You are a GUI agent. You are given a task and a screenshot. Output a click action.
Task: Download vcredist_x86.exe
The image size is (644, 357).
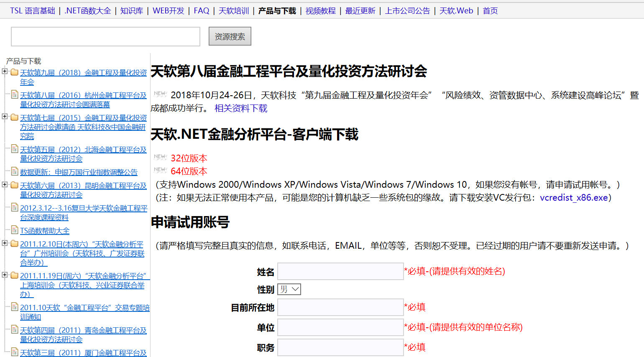click(574, 197)
